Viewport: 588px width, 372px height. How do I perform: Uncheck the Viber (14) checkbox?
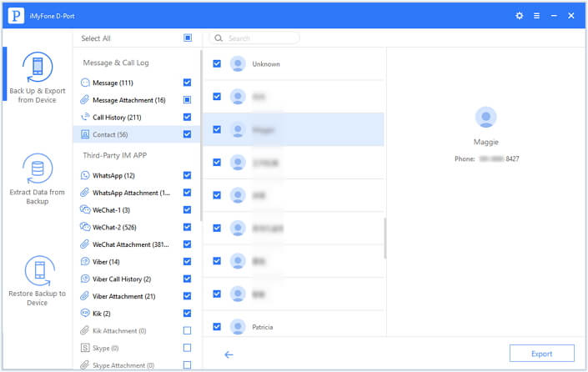(x=187, y=261)
